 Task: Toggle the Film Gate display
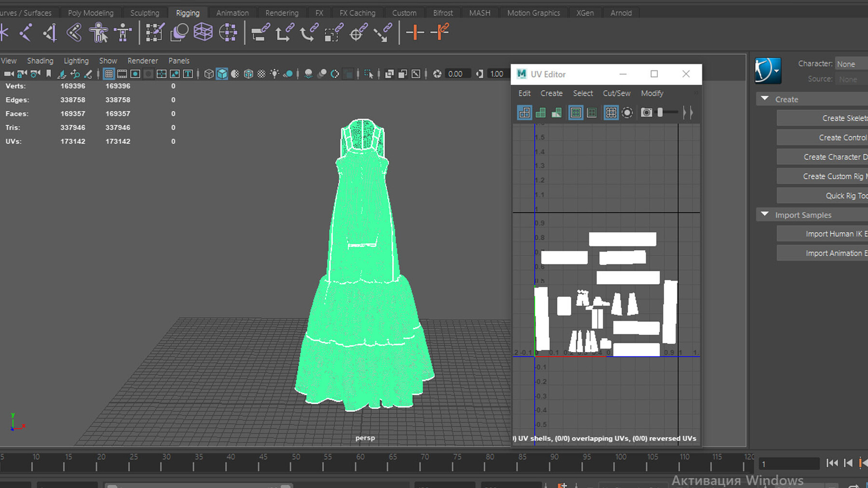[x=122, y=74]
